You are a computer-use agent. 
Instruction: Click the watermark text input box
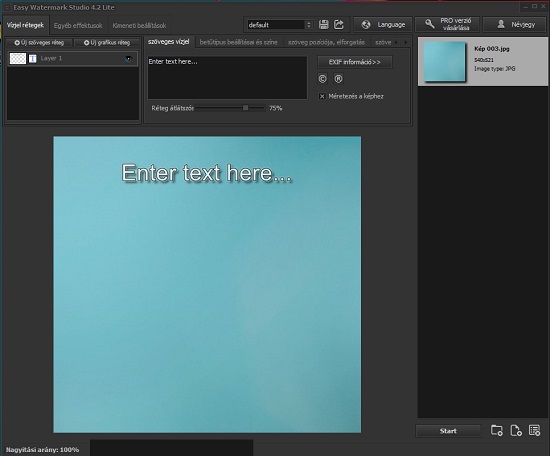pos(227,78)
